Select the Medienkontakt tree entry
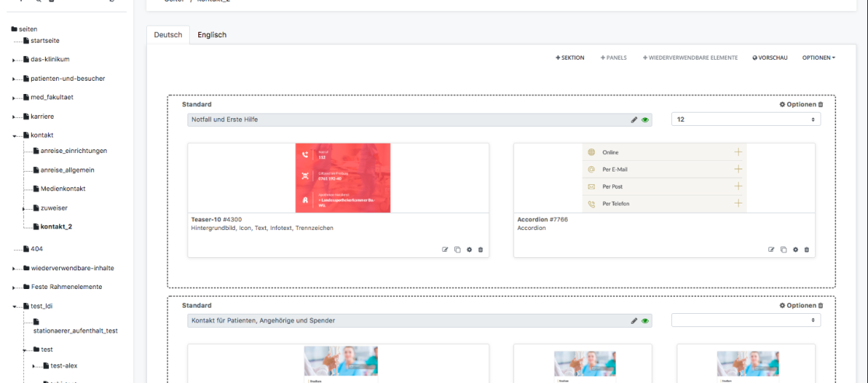This screenshot has width=868, height=383. [62, 189]
